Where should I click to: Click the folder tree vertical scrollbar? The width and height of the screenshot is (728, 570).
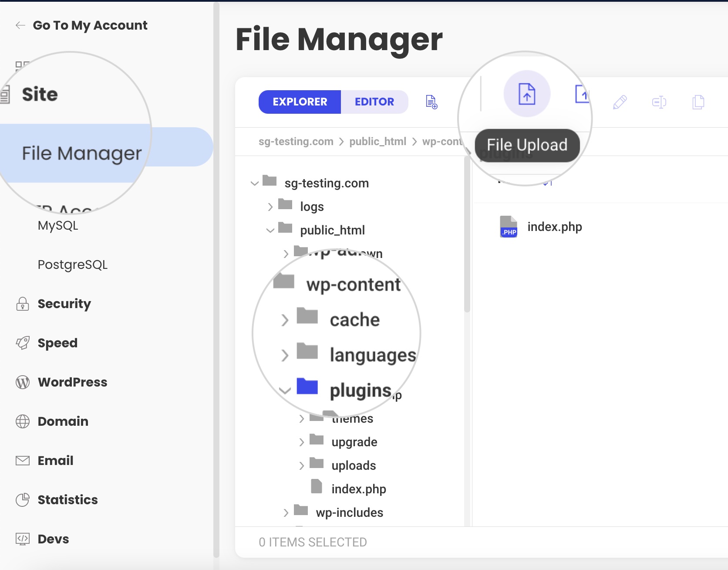[x=467, y=234]
